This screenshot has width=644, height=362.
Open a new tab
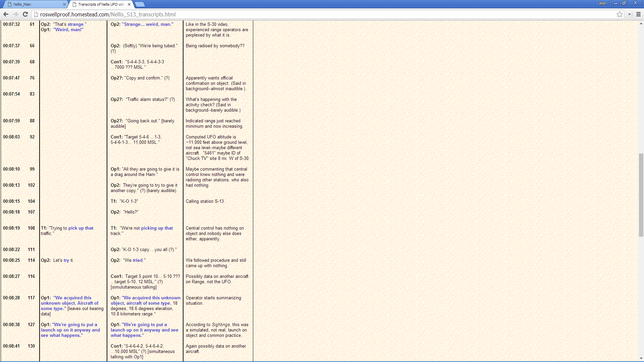pos(140,4)
